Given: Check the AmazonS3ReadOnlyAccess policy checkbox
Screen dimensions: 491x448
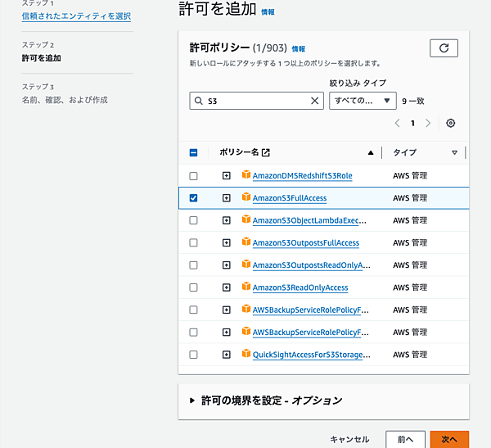Looking at the screenshot, I should click(193, 288).
